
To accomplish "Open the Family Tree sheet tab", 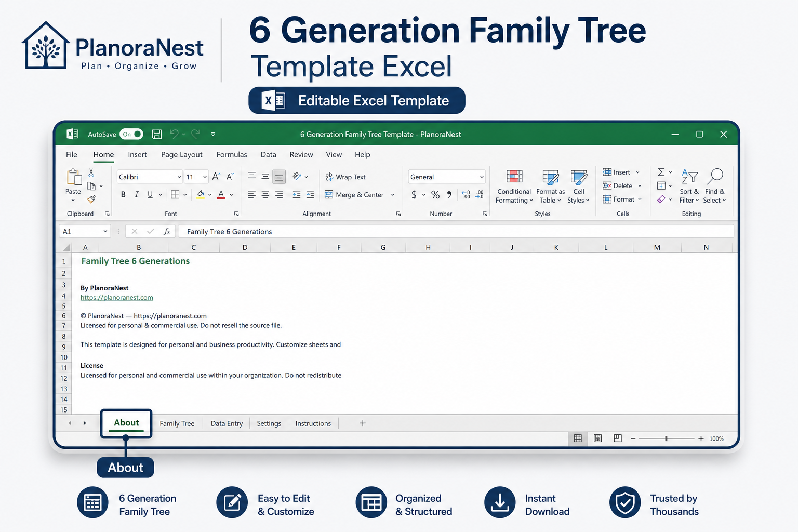I will click(177, 423).
